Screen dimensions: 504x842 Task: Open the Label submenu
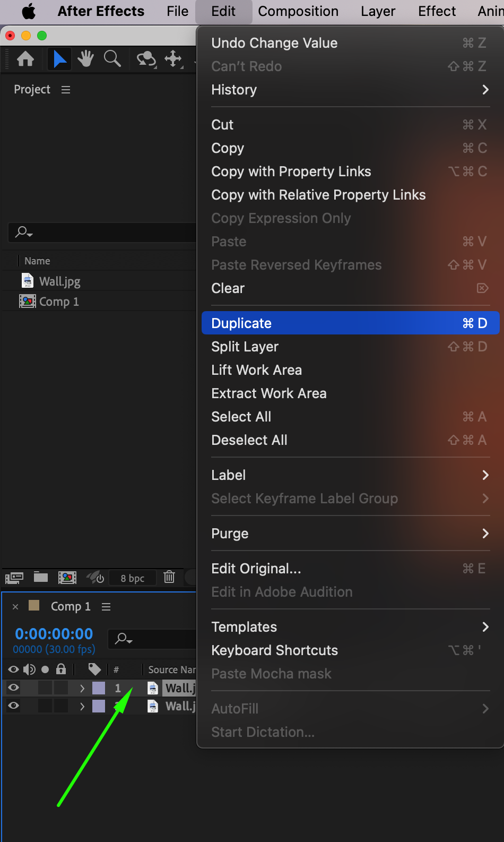point(350,475)
